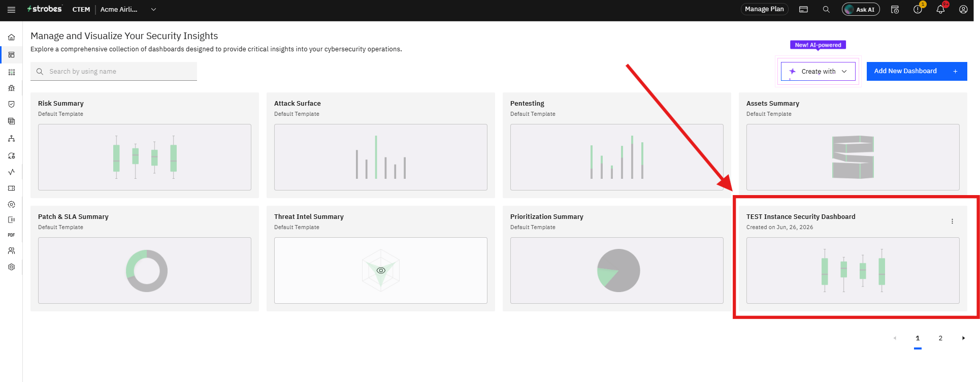Click Add New Dashboard
Viewport: 980px width, 382px height.
[917, 72]
